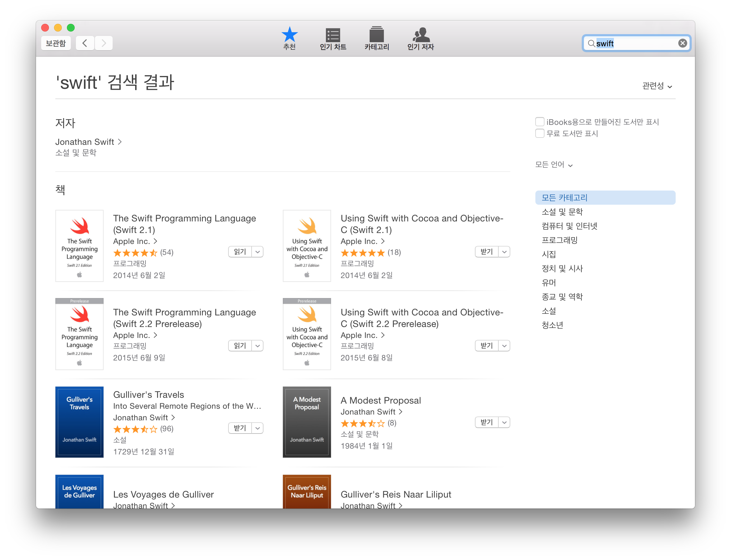Image resolution: width=731 pixels, height=560 pixels.
Task: Click the magnifier icon in the search box
Action: [x=591, y=43]
